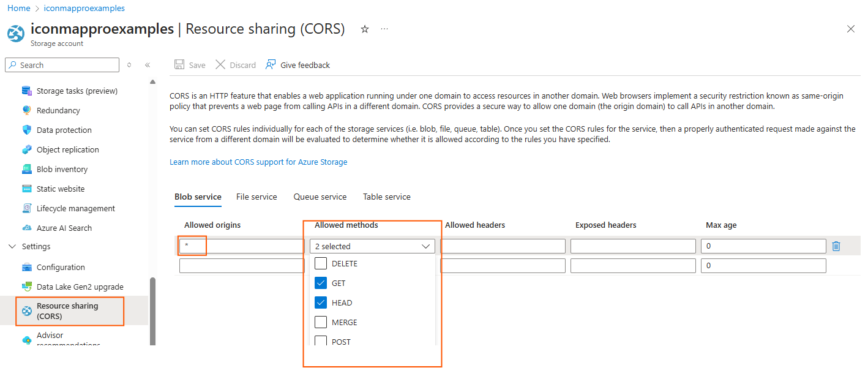This screenshot has height=368, width=868.
Task: Check the MERGE method checkbox
Action: (321, 323)
